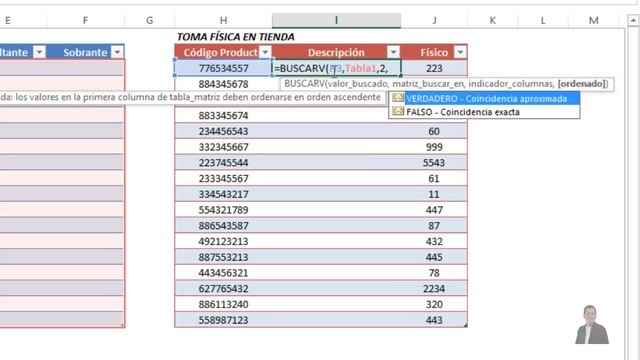The width and height of the screenshot is (640, 360).
Task: Select Físico cell with value 432
Action: (x=434, y=241)
